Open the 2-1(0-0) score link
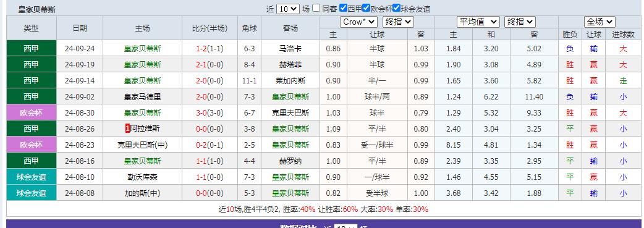Viewport: 644px width, 228px height. (x=210, y=64)
